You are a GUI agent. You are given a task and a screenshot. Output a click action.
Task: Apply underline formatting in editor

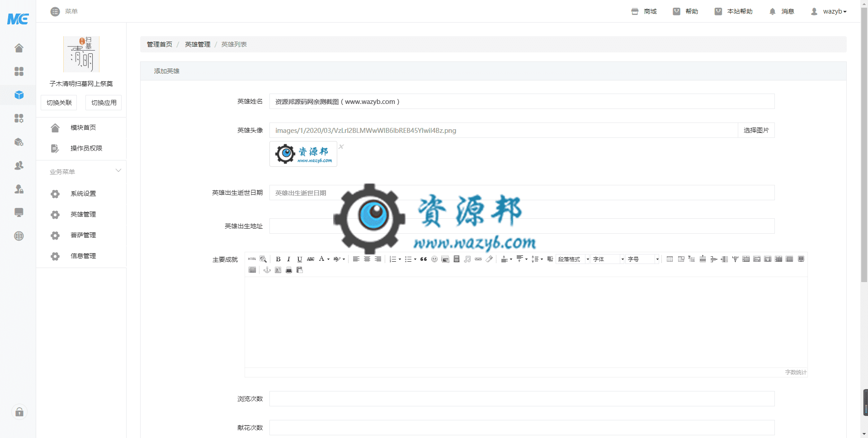tap(299, 259)
